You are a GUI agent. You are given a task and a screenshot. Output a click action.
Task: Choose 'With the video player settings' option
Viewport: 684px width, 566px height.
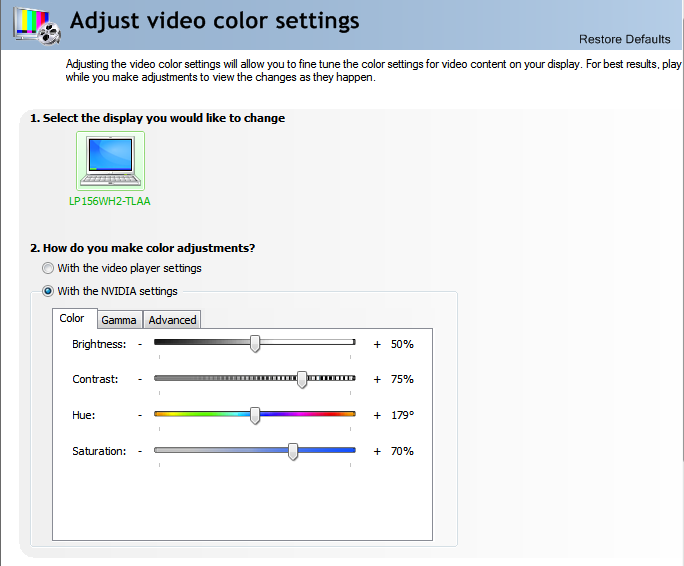[x=48, y=268]
